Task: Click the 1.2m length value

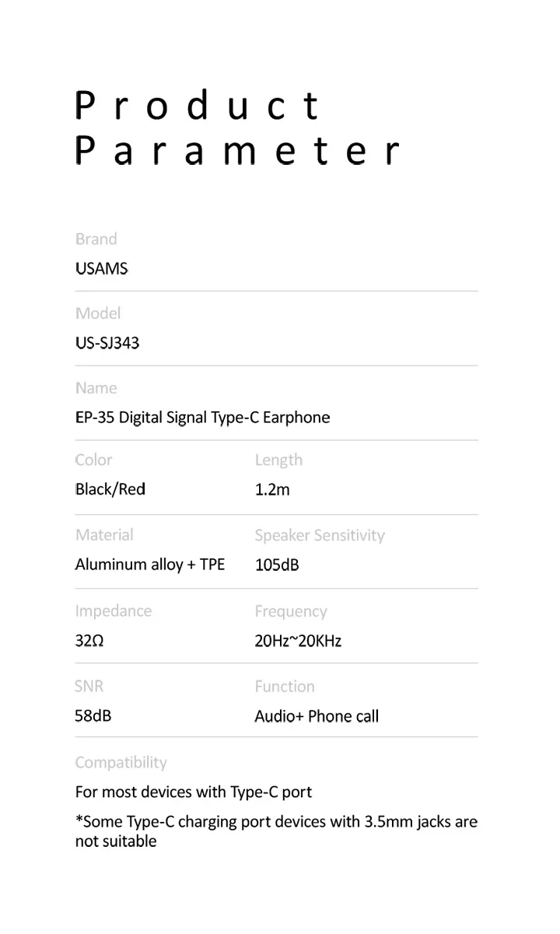Action: coord(272,490)
